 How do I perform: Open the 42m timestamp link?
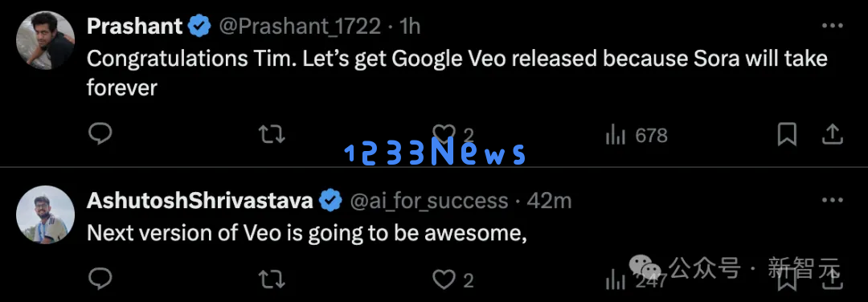(x=549, y=201)
